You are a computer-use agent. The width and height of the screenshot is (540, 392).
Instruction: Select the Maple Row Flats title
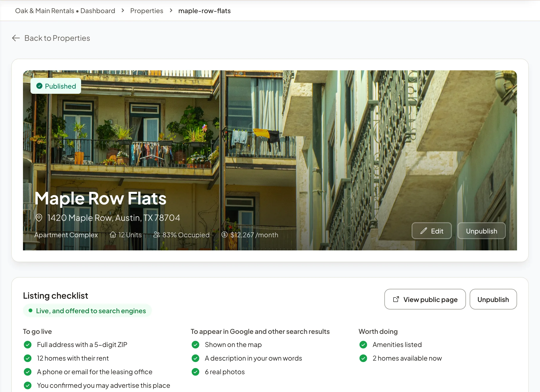point(101,198)
